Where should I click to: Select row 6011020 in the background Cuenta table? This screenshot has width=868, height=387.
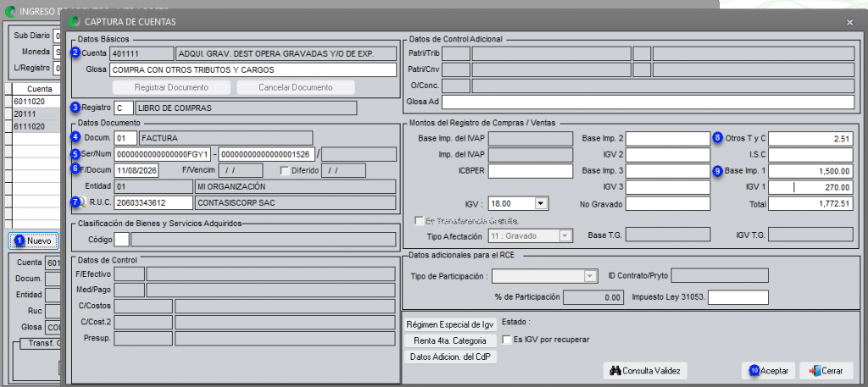coord(34,102)
